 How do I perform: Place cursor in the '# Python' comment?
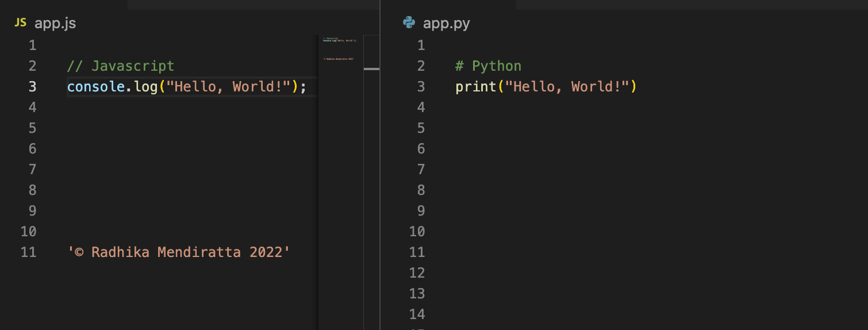click(x=488, y=66)
